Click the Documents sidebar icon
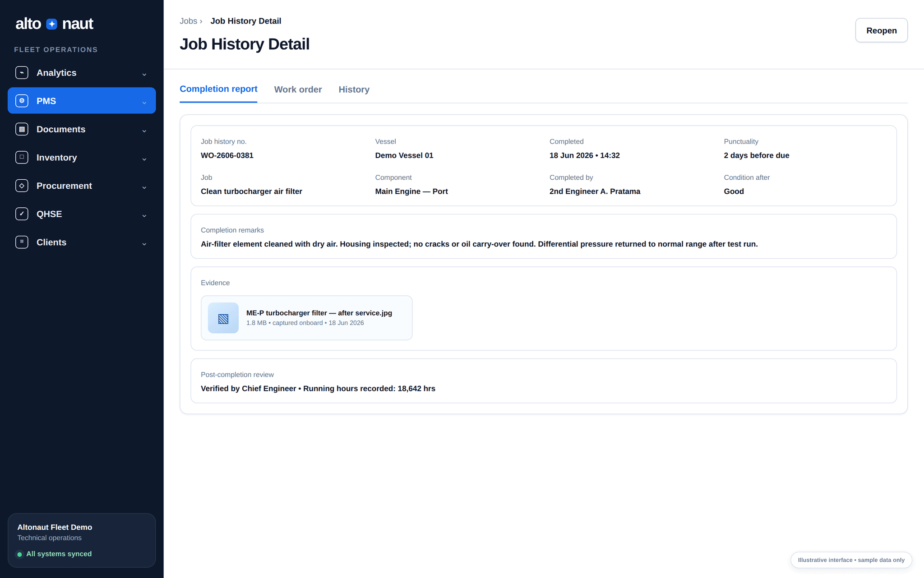Image resolution: width=924 pixels, height=578 pixels. 22,129
